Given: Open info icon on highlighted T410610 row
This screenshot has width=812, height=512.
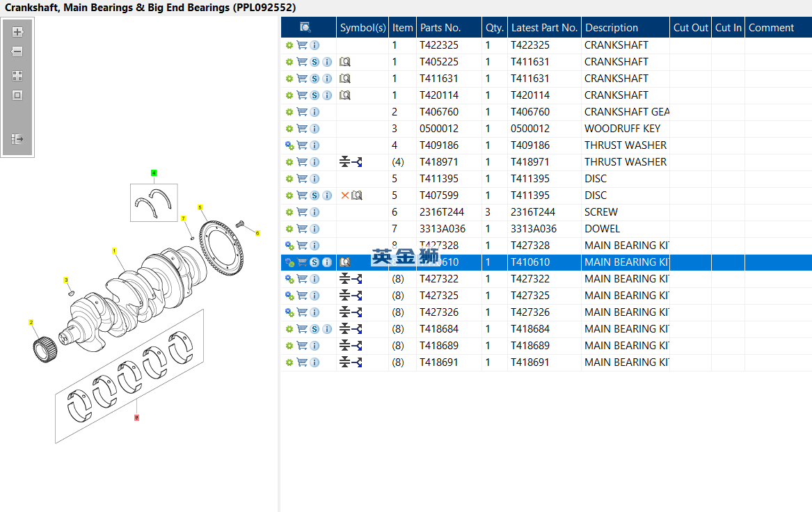Looking at the screenshot, I should [327, 262].
